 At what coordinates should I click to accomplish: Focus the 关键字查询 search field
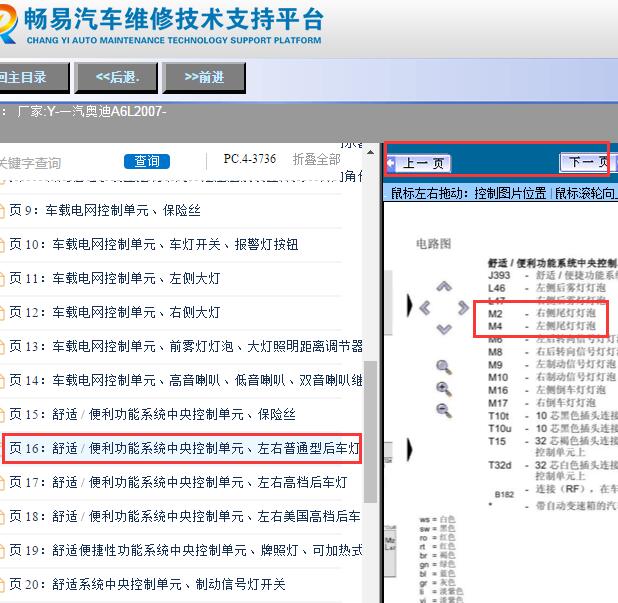click(30, 163)
